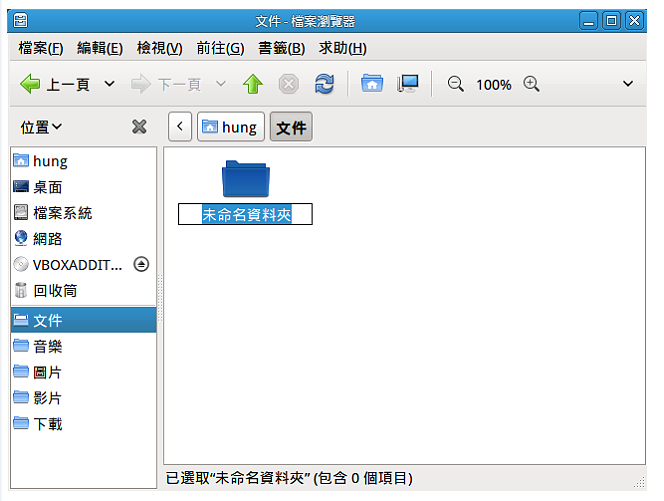The height and width of the screenshot is (501, 664).
Task: Click the folder rename text field
Action: [x=245, y=214]
